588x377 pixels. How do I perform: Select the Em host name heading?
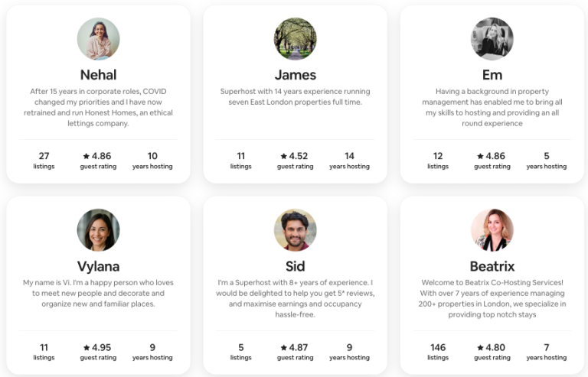492,75
